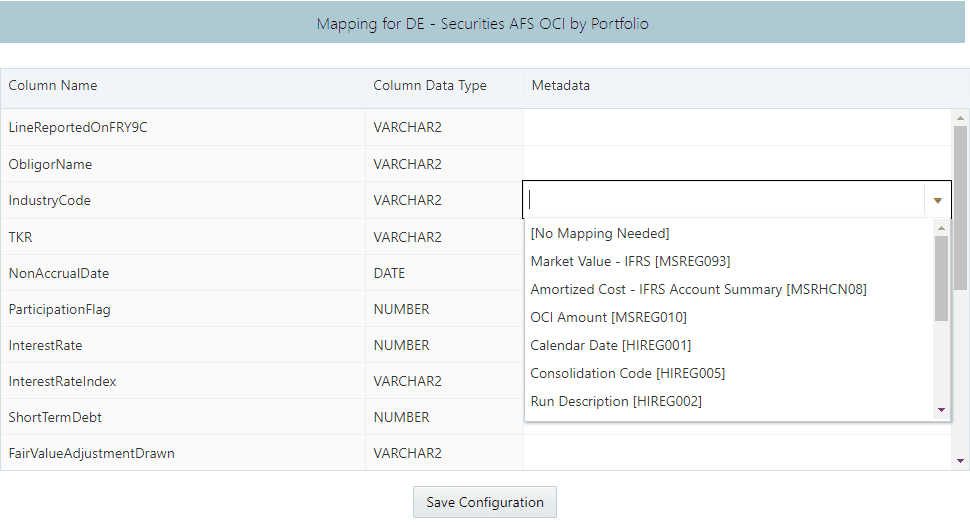Select the LineReportedOnFRY9C column name

tap(78, 127)
